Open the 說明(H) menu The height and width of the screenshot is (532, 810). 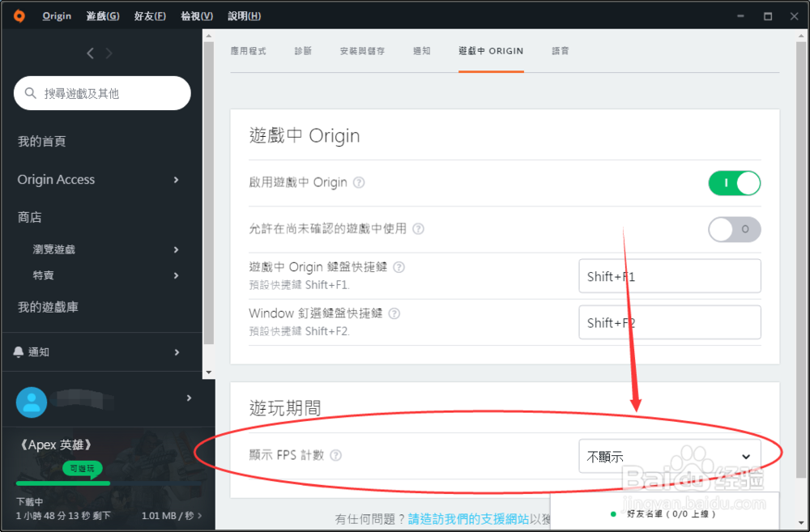[x=245, y=16]
